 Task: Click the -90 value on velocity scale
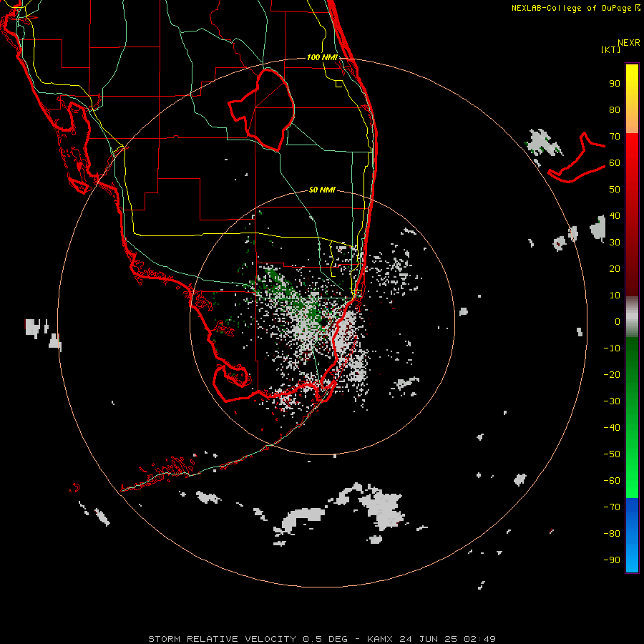[x=612, y=560]
